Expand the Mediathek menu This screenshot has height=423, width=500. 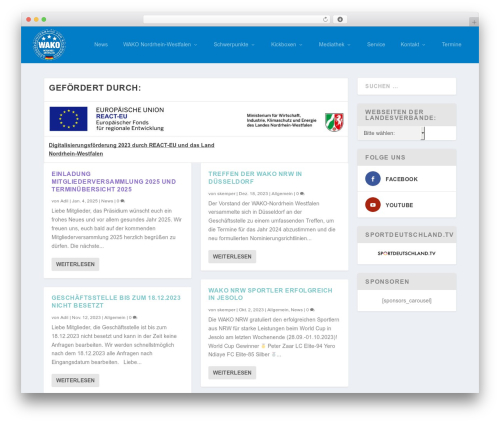coord(334,44)
